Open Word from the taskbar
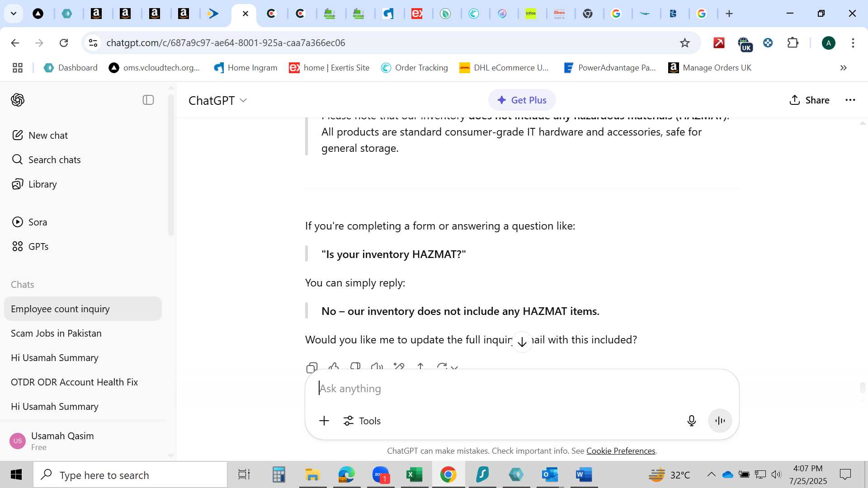Viewport: 868px width, 488px height. (x=584, y=474)
